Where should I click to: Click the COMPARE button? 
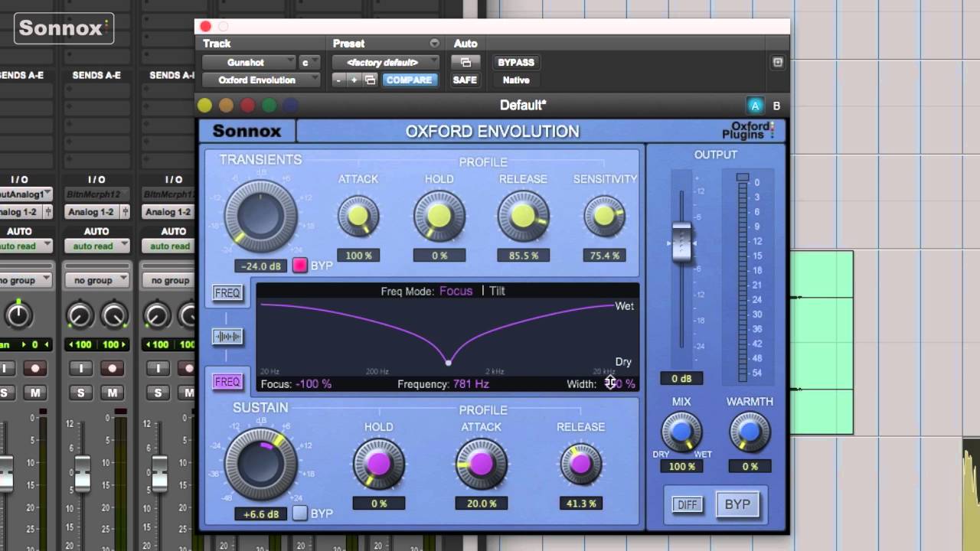point(409,80)
